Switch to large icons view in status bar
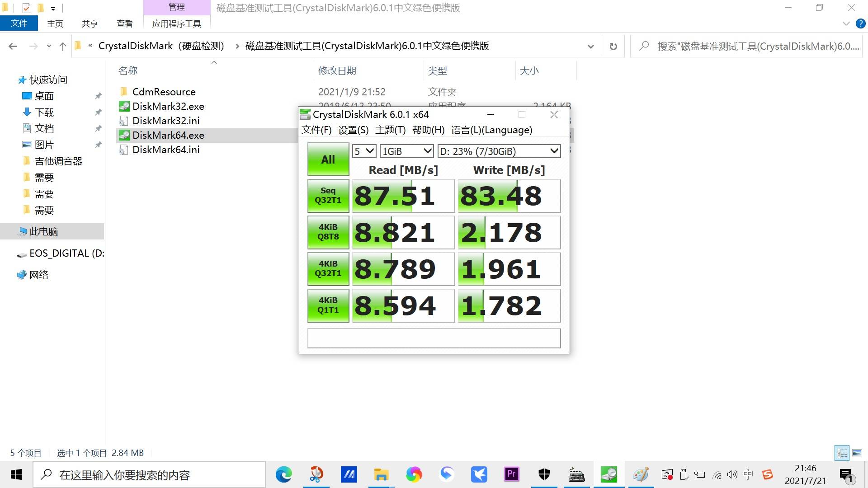The image size is (868, 488). 857,453
